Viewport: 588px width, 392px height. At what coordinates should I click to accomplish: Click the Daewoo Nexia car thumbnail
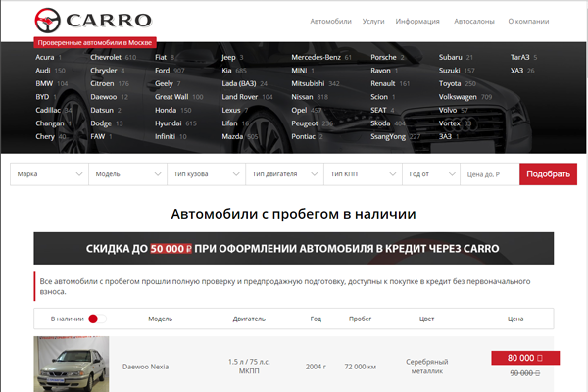[x=72, y=366]
